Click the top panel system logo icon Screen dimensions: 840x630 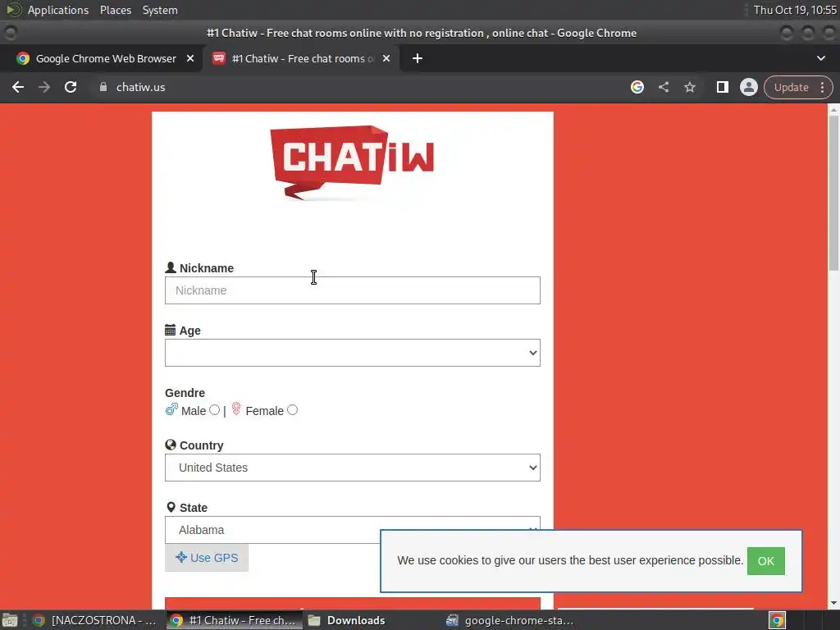(13, 10)
